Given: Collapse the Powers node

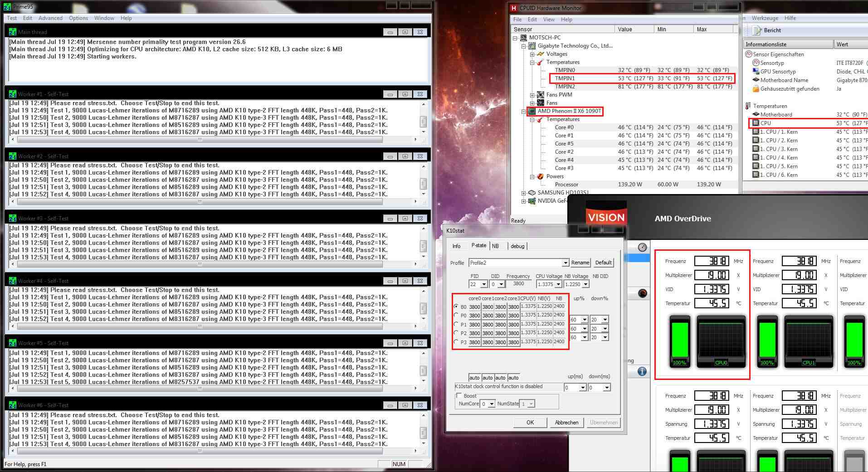Looking at the screenshot, I should click(x=532, y=177).
